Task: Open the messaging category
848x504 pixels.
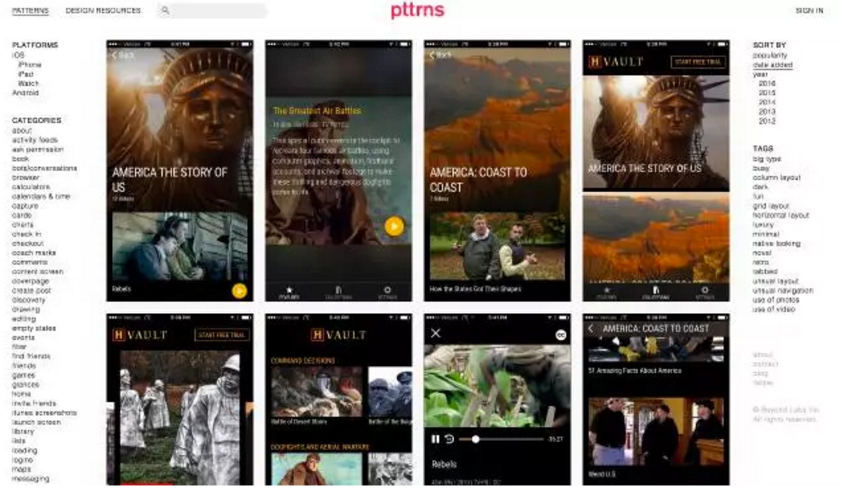Action: pyautogui.click(x=30, y=478)
